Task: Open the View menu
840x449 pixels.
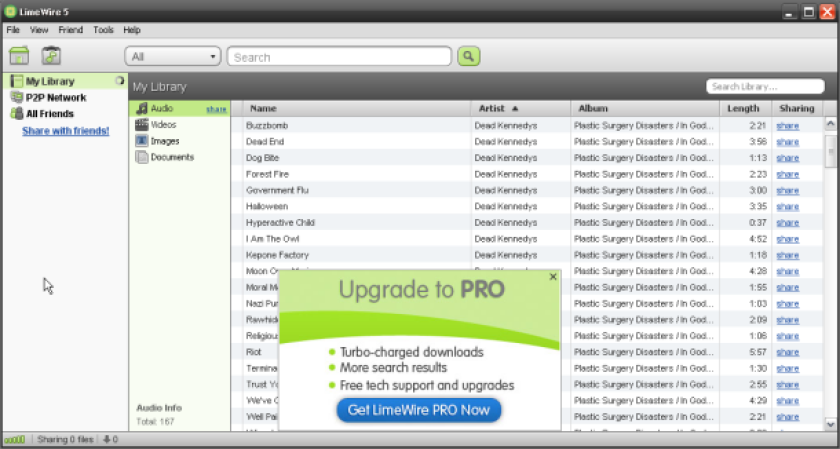Action: [39, 30]
